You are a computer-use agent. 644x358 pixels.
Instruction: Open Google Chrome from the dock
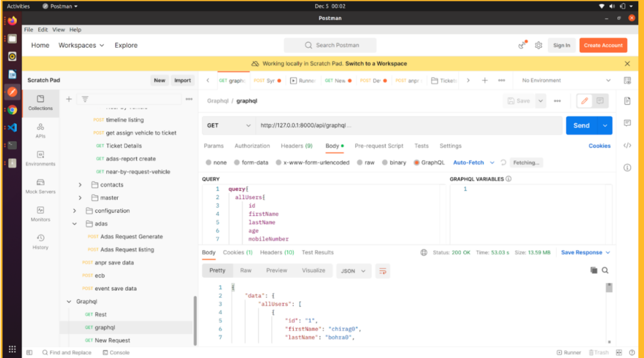coord(13,109)
